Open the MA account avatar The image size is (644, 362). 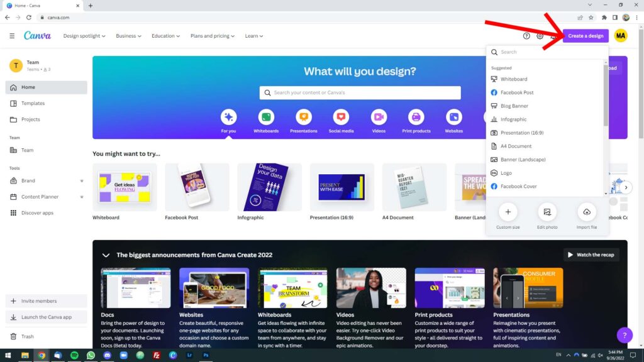621,36
